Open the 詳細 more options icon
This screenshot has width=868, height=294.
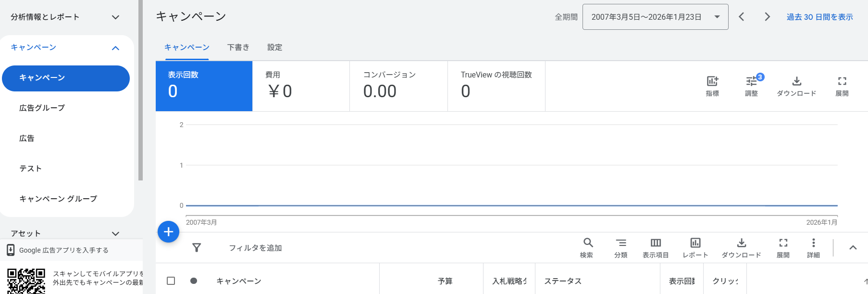(x=813, y=247)
